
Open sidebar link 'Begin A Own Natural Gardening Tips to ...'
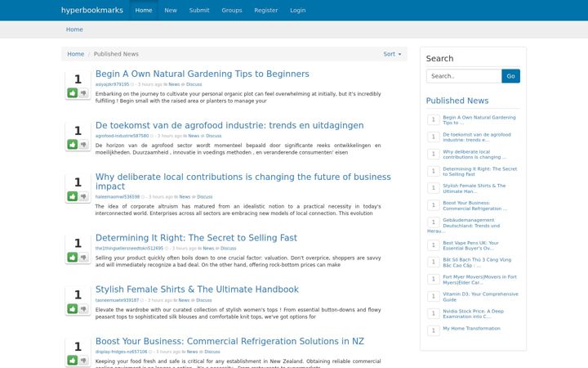click(x=479, y=119)
